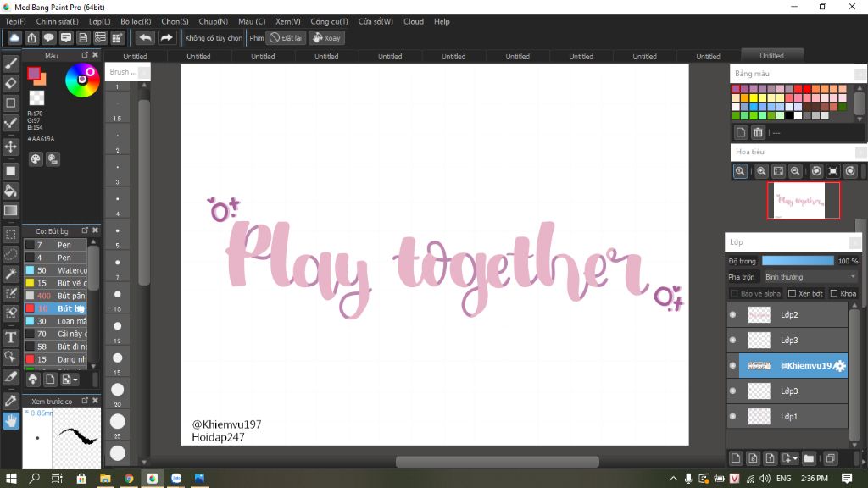Select the Watercolor brush with size 50
The height and width of the screenshot is (488, 868).
tap(55, 270)
